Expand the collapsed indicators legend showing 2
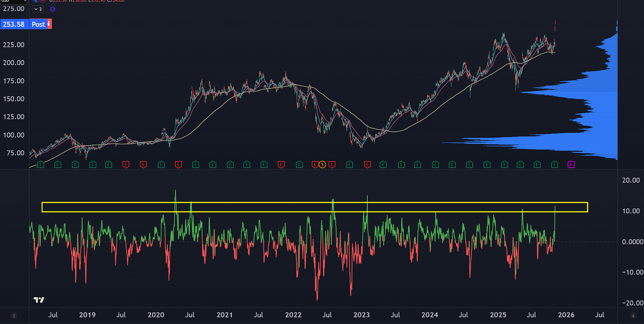644x324 pixels. pos(38,9)
